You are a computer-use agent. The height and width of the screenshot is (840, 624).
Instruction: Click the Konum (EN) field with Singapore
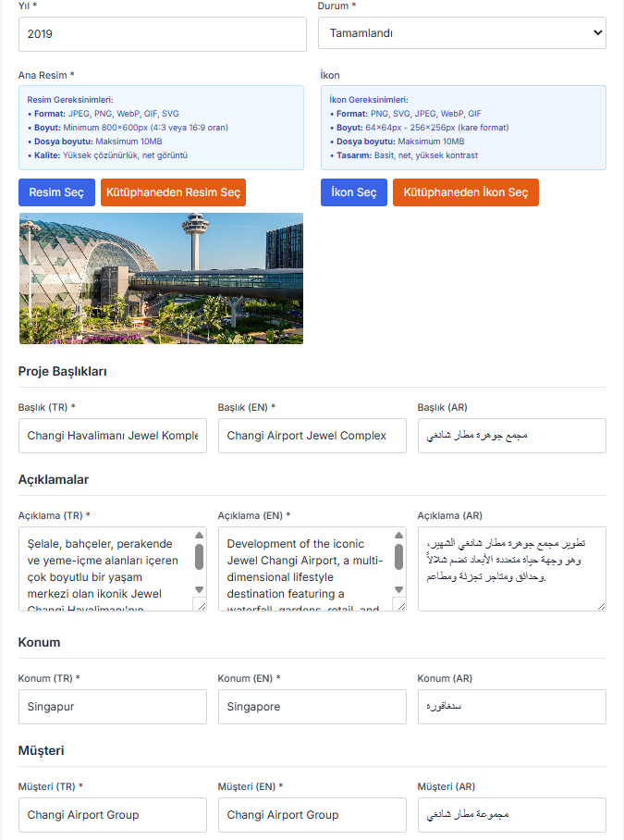(x=312, y=707)
